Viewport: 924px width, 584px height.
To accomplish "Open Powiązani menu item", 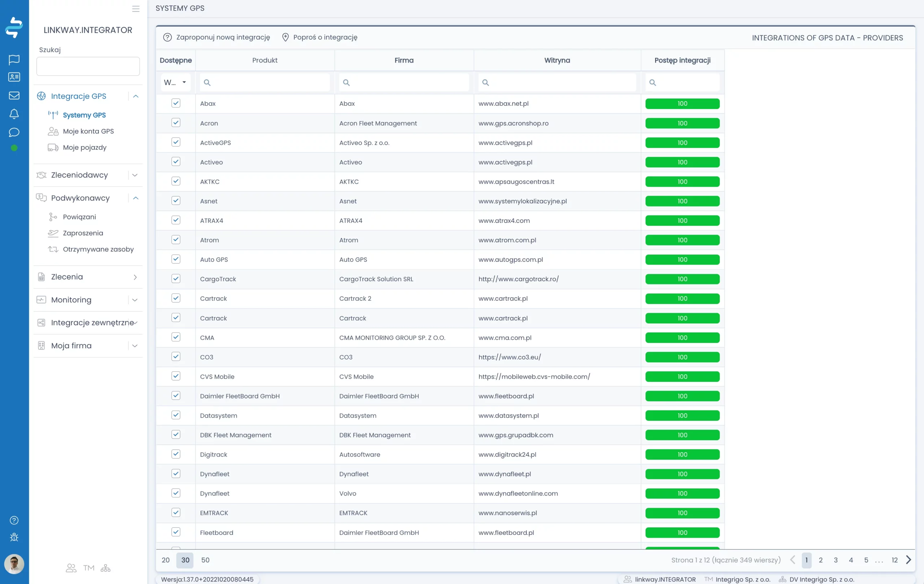I will (79, 217).
